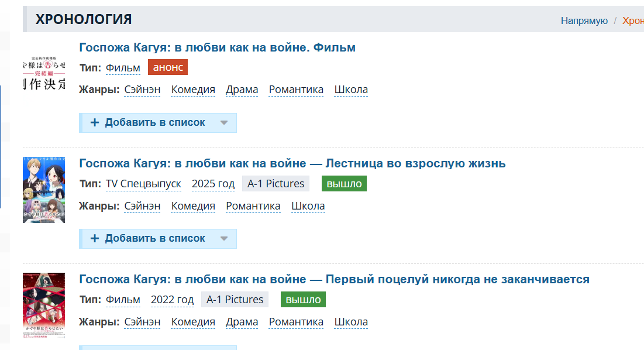
Task: Open A-1 Pictures studio in the 2025 special
Action: click(275, 184)
